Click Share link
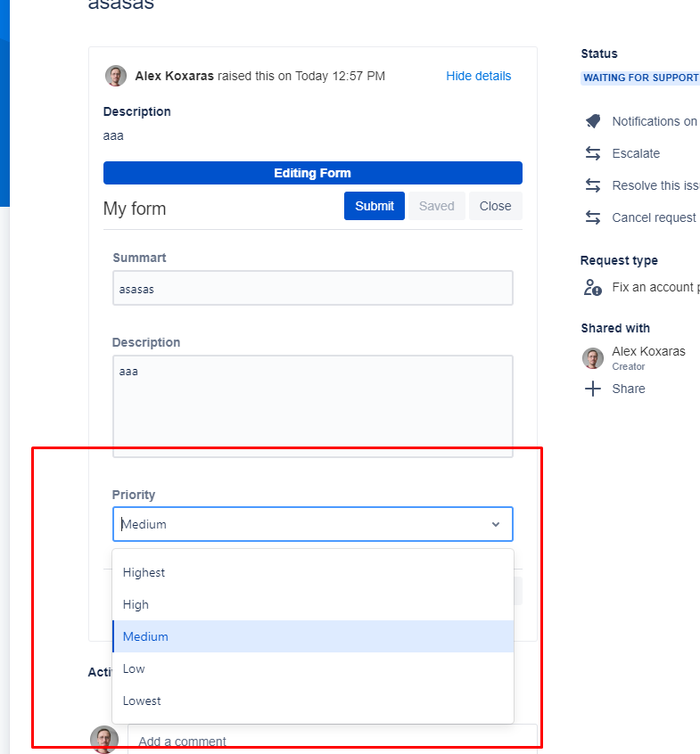 [x=629, y=389]
